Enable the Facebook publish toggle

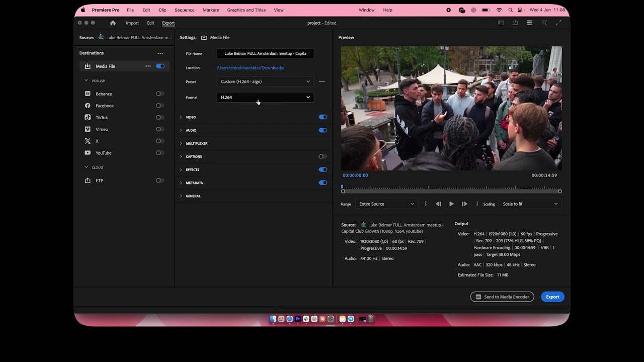pyautogui.click(x=160, y=106)
